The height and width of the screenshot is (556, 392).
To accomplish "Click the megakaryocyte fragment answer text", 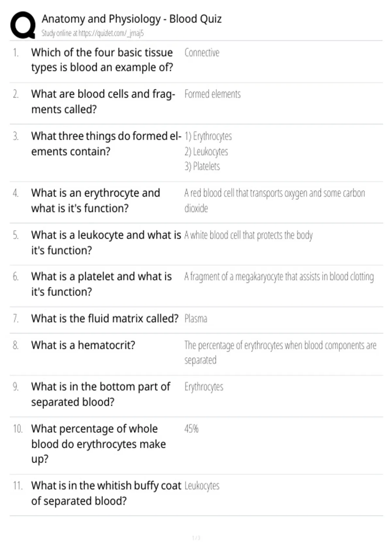I will click(279, 277).
